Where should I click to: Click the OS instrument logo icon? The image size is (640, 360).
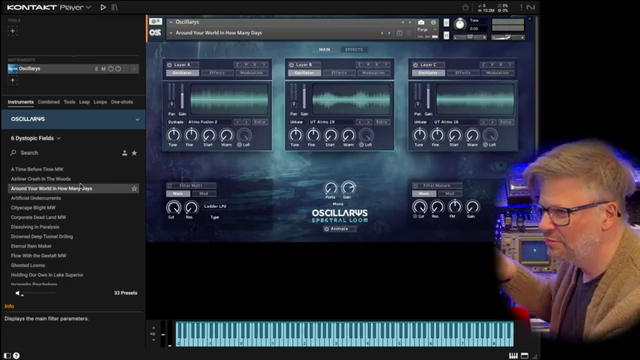pyautogui.click(x=155, y=33)
